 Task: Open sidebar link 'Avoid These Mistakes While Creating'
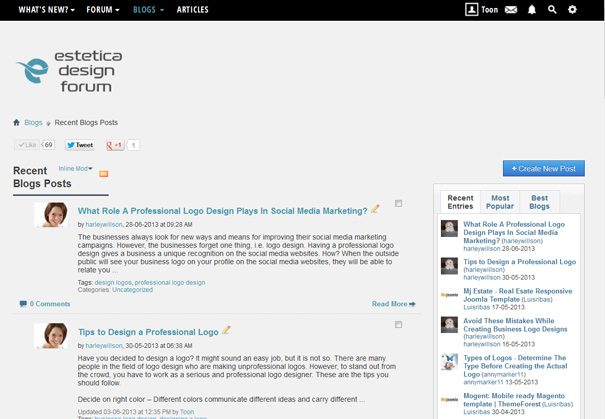pos(515,325)
